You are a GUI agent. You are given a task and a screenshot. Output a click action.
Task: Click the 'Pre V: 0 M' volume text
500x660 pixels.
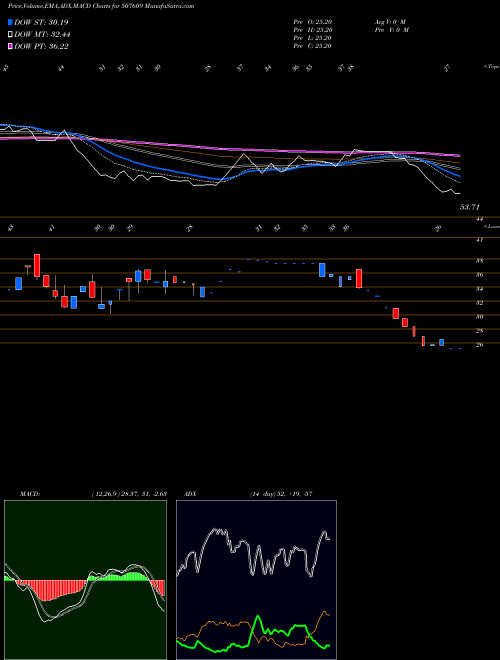pyautogui.click(x=391, y=30)
